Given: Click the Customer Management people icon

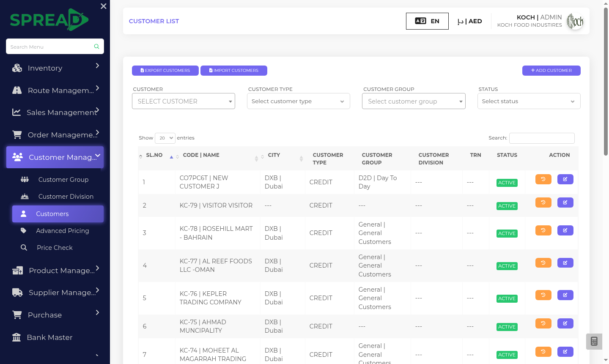Looking at the screenshot, I should pos(18,157).
